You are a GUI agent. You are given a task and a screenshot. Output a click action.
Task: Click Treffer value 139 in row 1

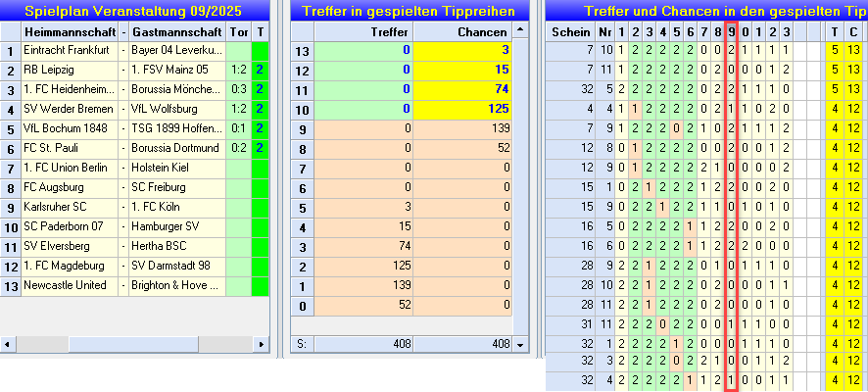coord(363,286)
